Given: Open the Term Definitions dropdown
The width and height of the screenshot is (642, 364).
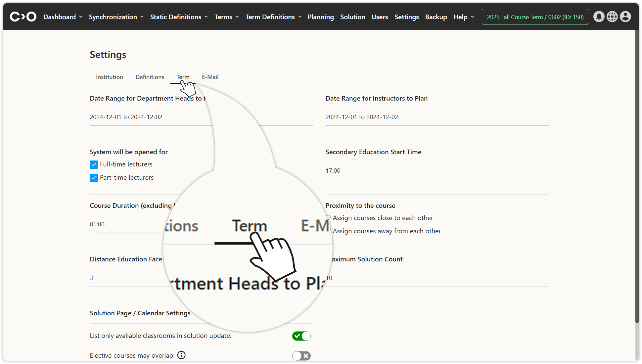Looking at the screenshot, I should 273,17.
